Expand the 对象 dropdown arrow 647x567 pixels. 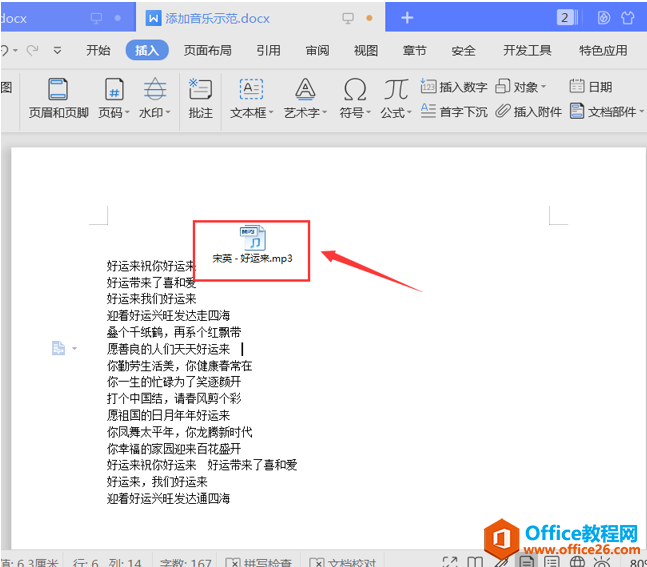tap(543, 87)
